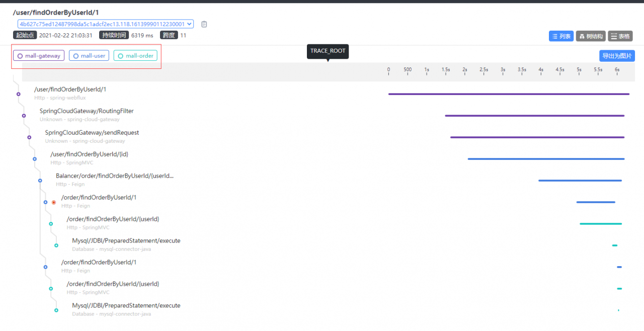Image resolution: width=644 pixels, height=331 pixels.
Task: Click the 起始点 start time label
Action: 25,35
